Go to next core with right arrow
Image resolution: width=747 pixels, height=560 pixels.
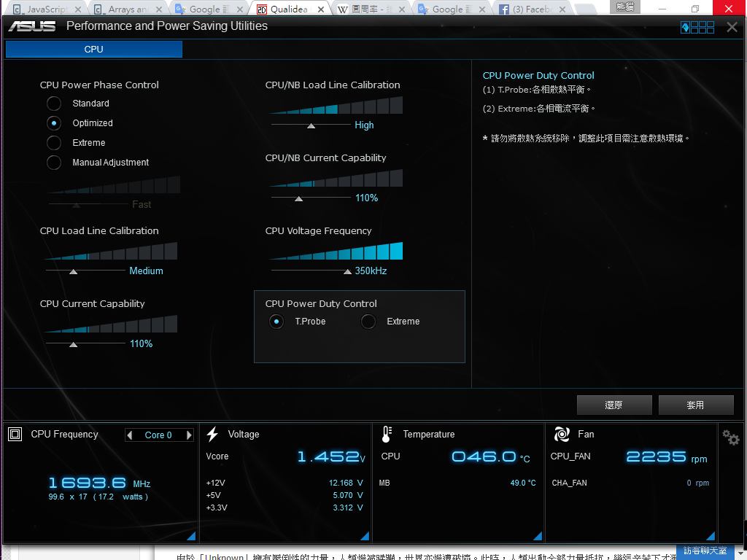(189, 435)
